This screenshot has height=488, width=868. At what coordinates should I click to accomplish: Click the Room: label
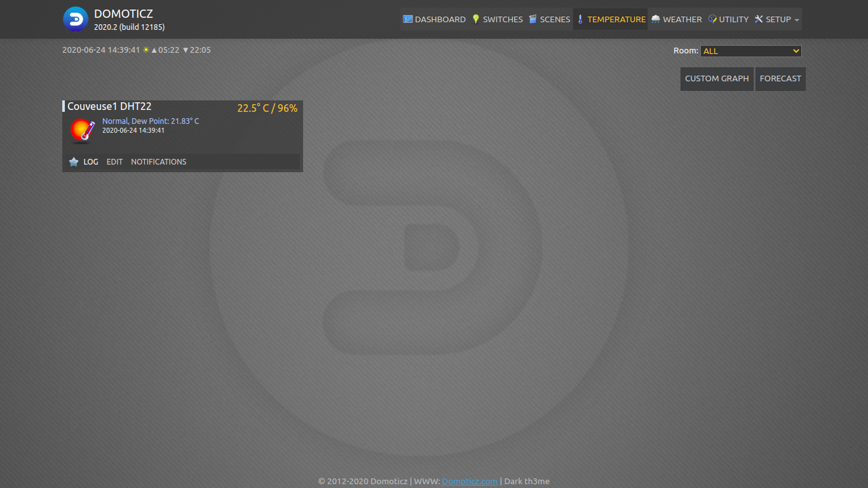(686, 51)
